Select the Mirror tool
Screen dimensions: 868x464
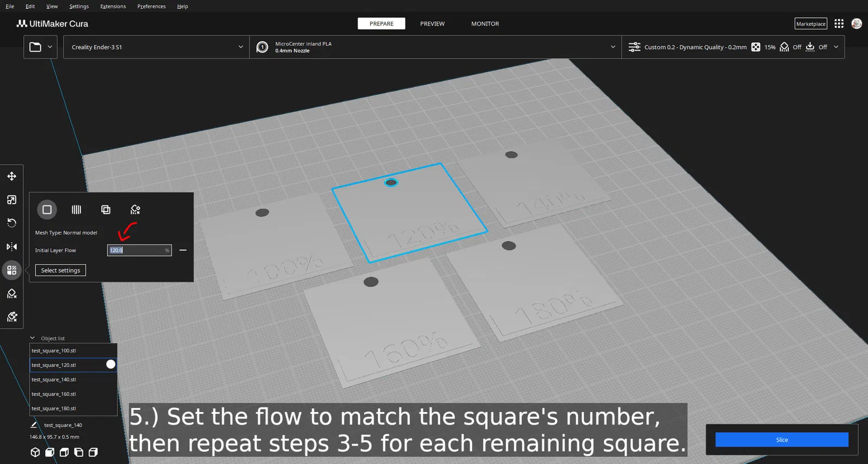tap(11, 247)
